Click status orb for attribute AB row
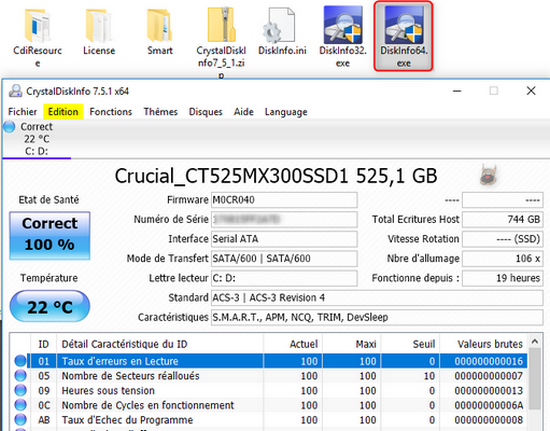Image resolution: width=550 pixels, height=431 pixels. pos(20,420)
